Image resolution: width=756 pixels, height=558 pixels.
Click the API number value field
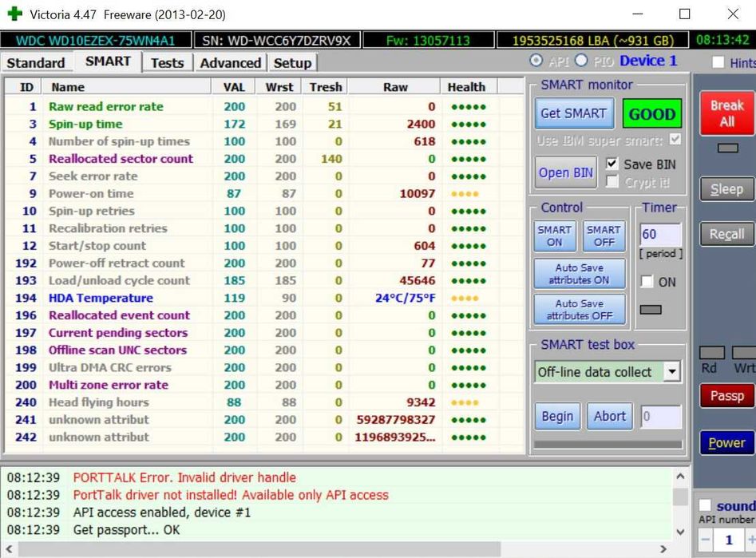(729, 540)
